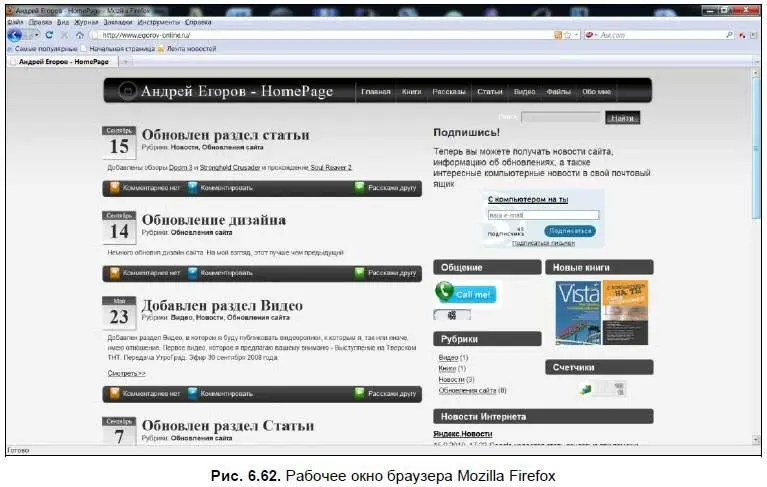Viewport: 767px width, 487px height.
Task: Click Расскажи другу icon under Обновление дизайна post
Action: point(360,272)
